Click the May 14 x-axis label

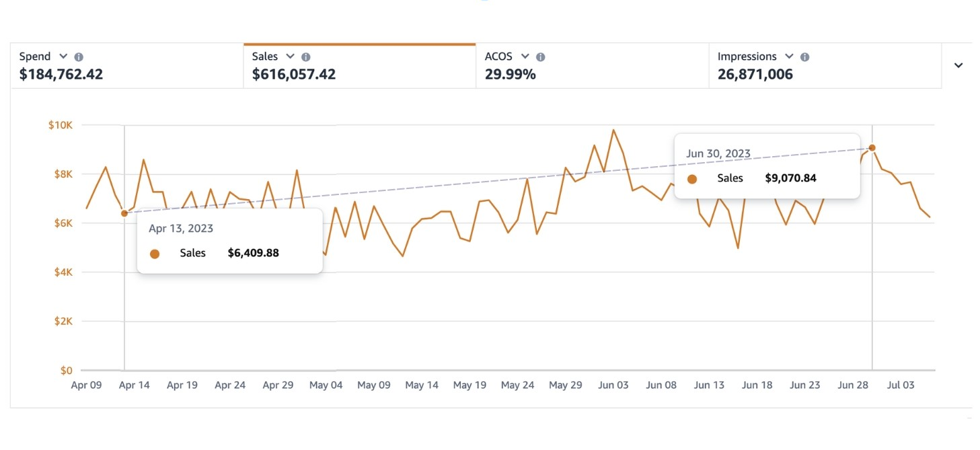click(422, 385)
